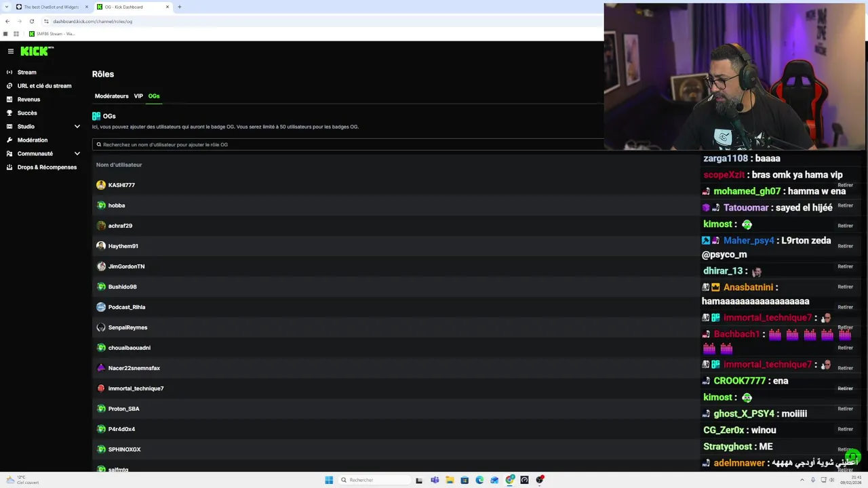Click the OG badge icon beside OGs heading

96,116
